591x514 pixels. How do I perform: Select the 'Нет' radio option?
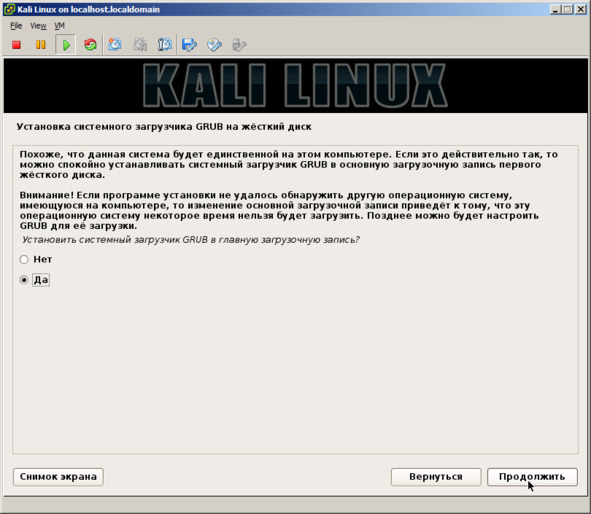tap(24, 259)
